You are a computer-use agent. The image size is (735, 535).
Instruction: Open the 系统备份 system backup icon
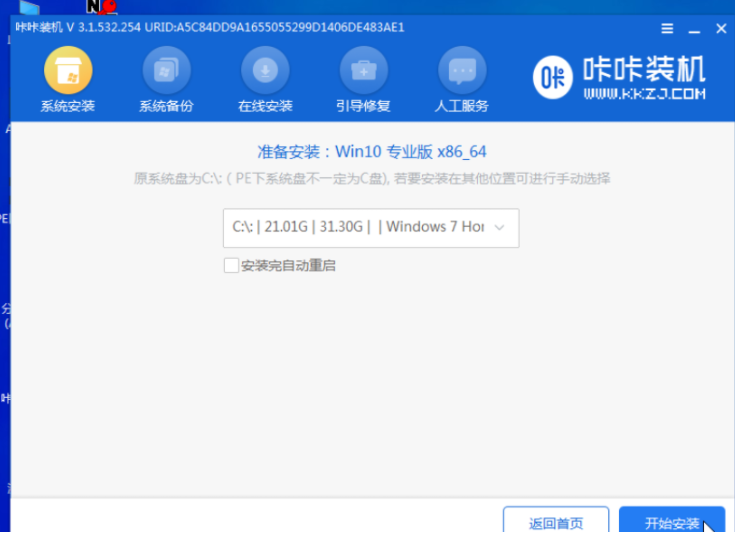click(166, 70)
